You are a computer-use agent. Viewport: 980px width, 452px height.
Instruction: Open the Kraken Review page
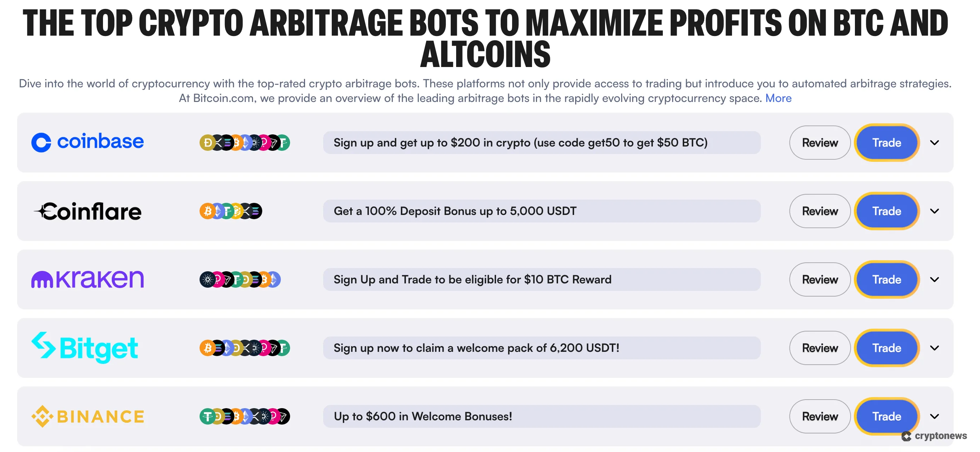pos(819,279)
